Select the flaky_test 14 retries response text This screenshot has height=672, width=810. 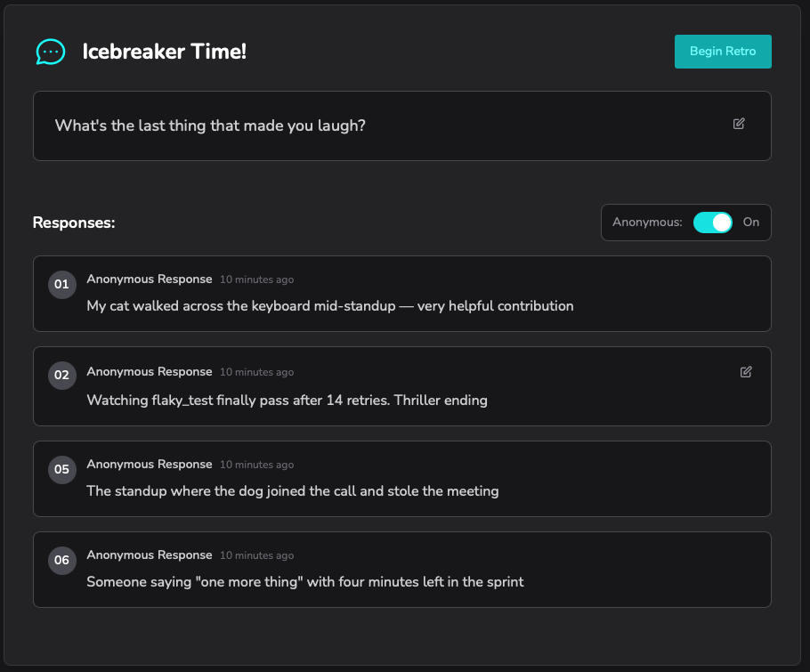pyautogui.click(x=288, y=401)
